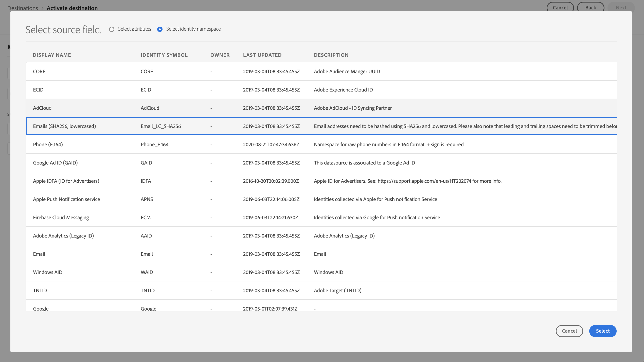Select Adobe Analytics (Legacy ID) row
The image size is (644, 362).
click(x=321, y=236)
